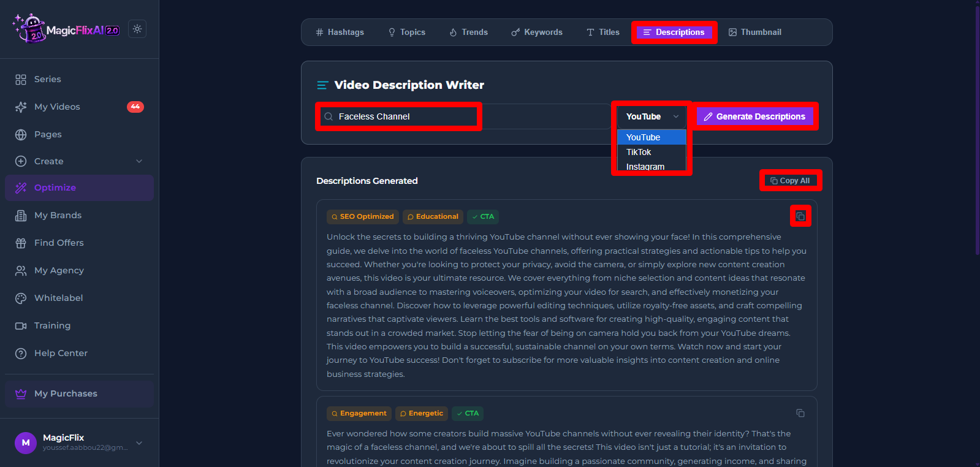The width and height of the screenshot is (980, 467).
Task: Click the Optimize magic wand icon
Action: click(21, 188)
